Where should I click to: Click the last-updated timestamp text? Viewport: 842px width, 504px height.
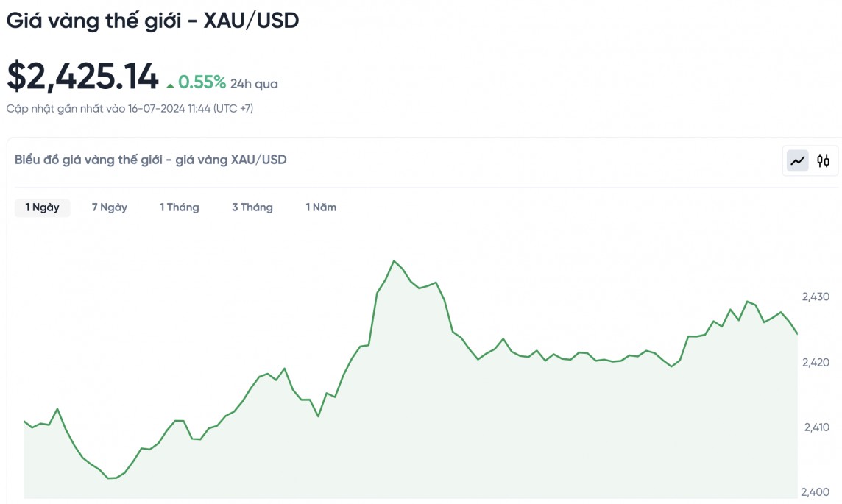(x=130, y=109)
